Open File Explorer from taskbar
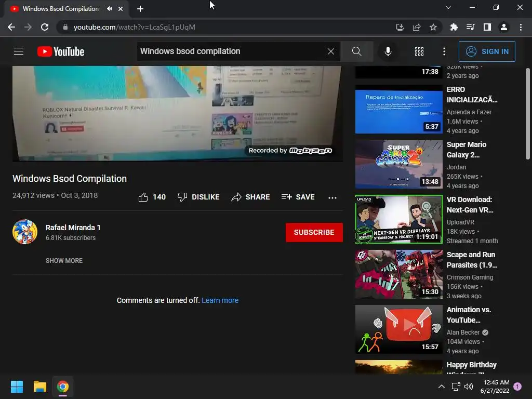The image size is (532, 399). click(39, 387)
